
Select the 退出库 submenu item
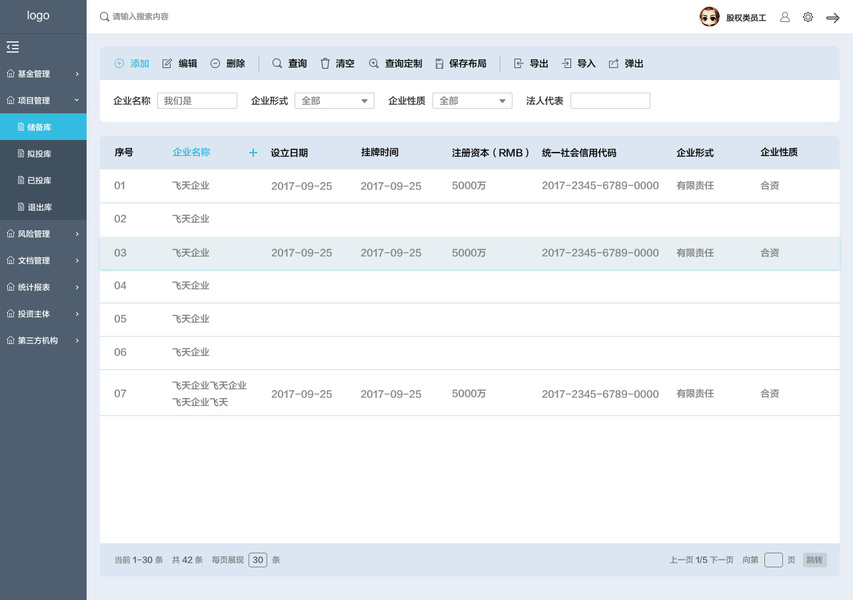tap(43, 207)
